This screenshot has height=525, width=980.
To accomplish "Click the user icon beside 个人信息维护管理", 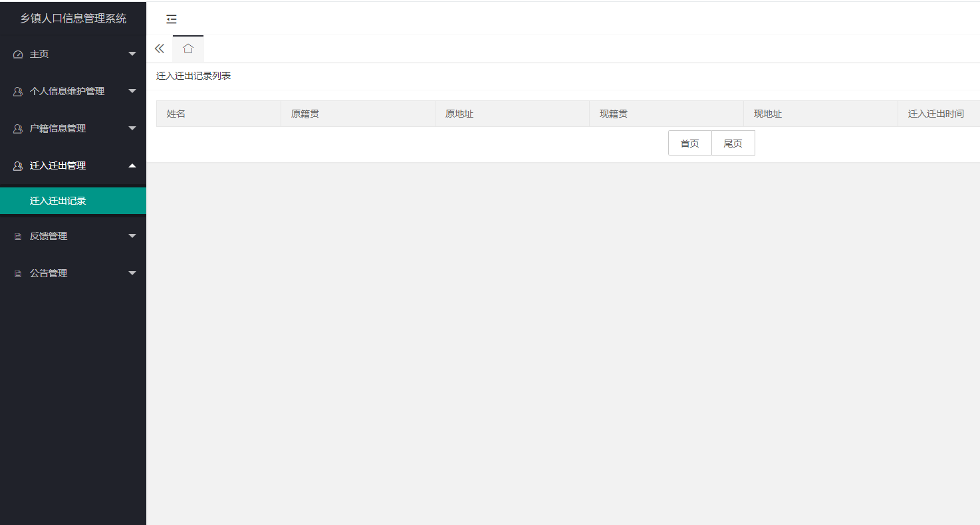I will (x=18, y=92).
